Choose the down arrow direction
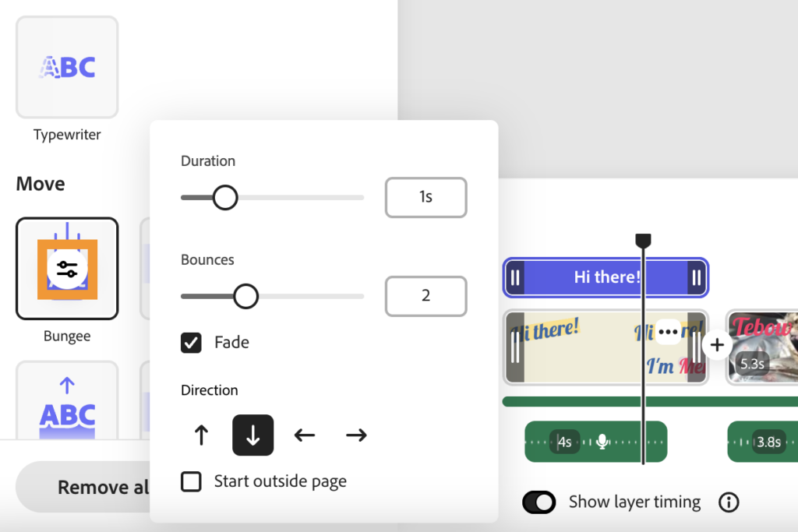 [x=253, y=435]
